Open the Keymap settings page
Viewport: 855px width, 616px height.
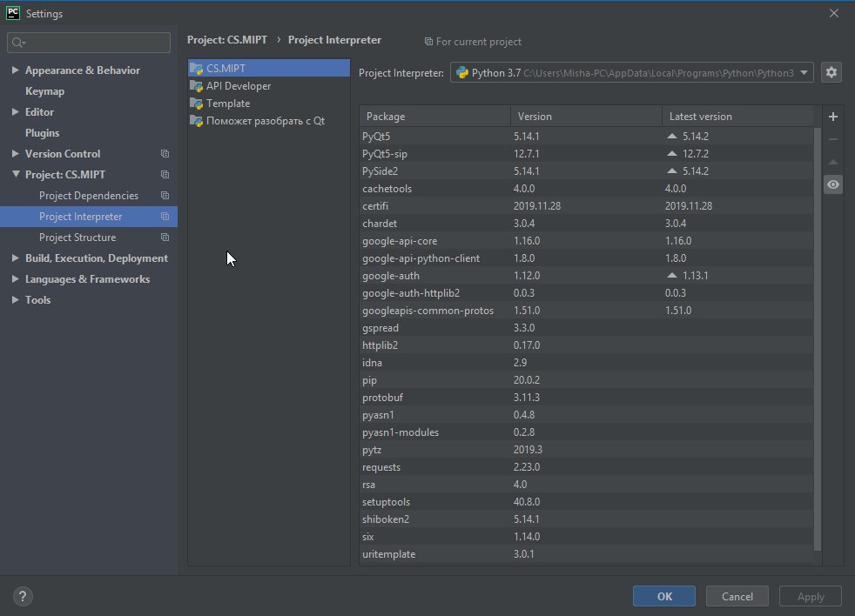pyautogui.click(x=44, y=91)
